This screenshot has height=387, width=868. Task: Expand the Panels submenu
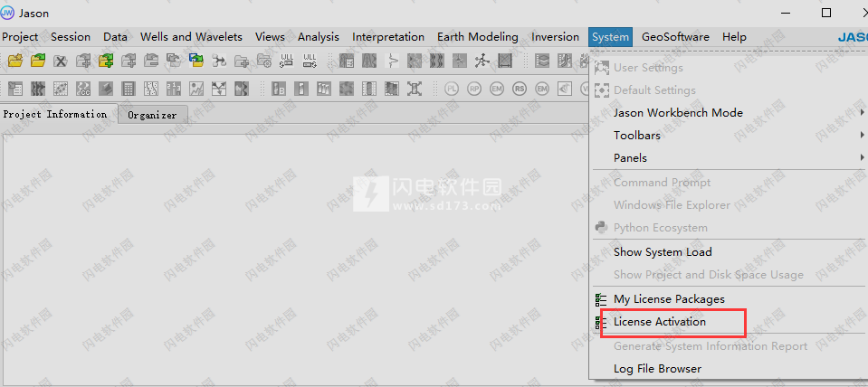tap(728, 158)
